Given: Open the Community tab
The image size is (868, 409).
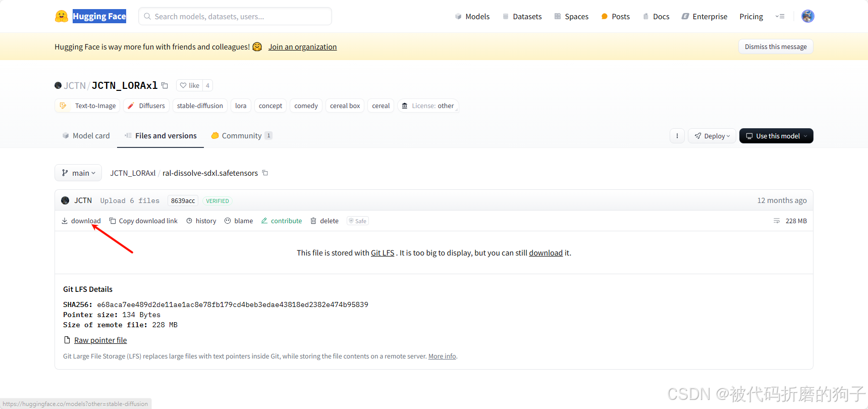Looking at the screenshot, I should coord(242,135).
